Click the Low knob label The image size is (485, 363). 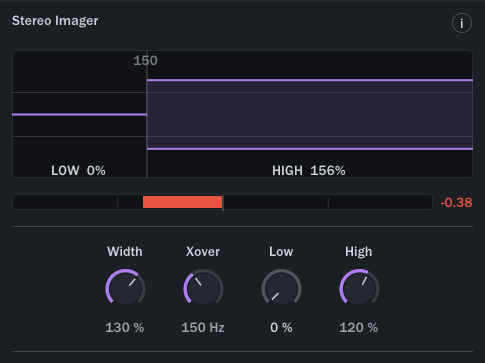click(281, 251)
